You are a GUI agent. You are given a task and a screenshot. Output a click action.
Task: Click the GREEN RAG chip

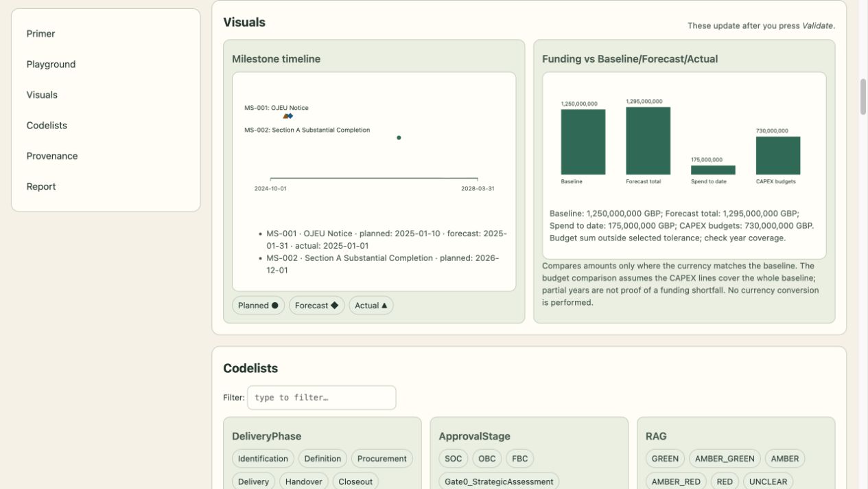tap(665, 459)
